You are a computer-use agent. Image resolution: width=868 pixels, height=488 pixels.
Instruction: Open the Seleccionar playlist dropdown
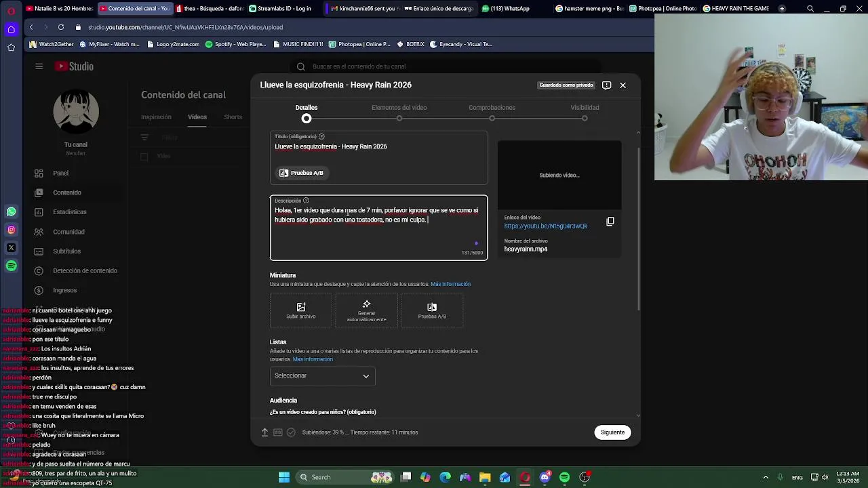point(322,375)
